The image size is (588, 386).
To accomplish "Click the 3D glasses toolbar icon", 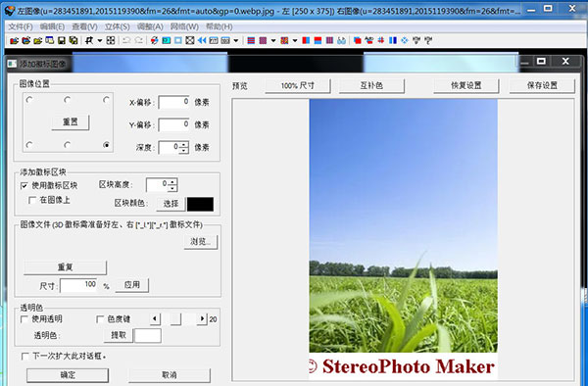I will (x=341, y=40).
